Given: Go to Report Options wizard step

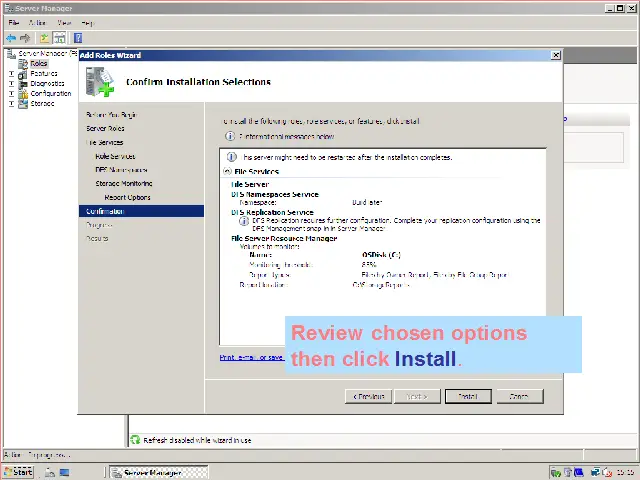Looking at the screenshot, I should [x=127, y=197].
